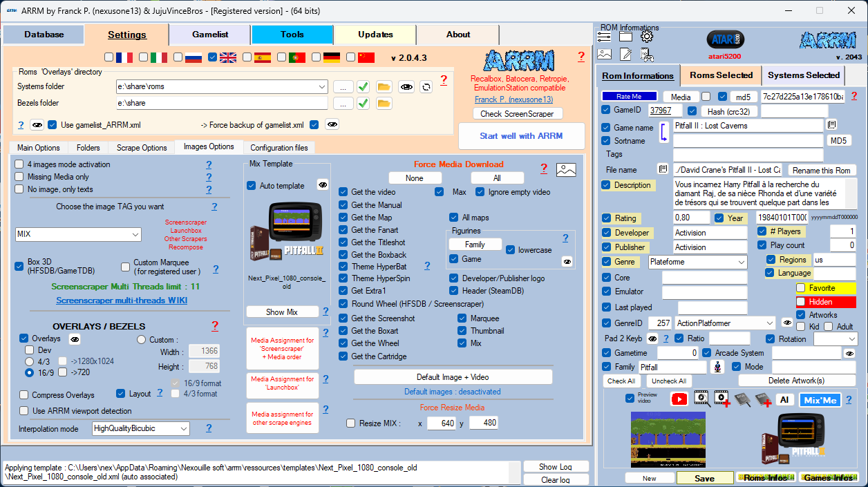This screenshot has height=487, width=868.
Task: Open the folder icon in ROM Informations
Action: click(x=625, y=37)
